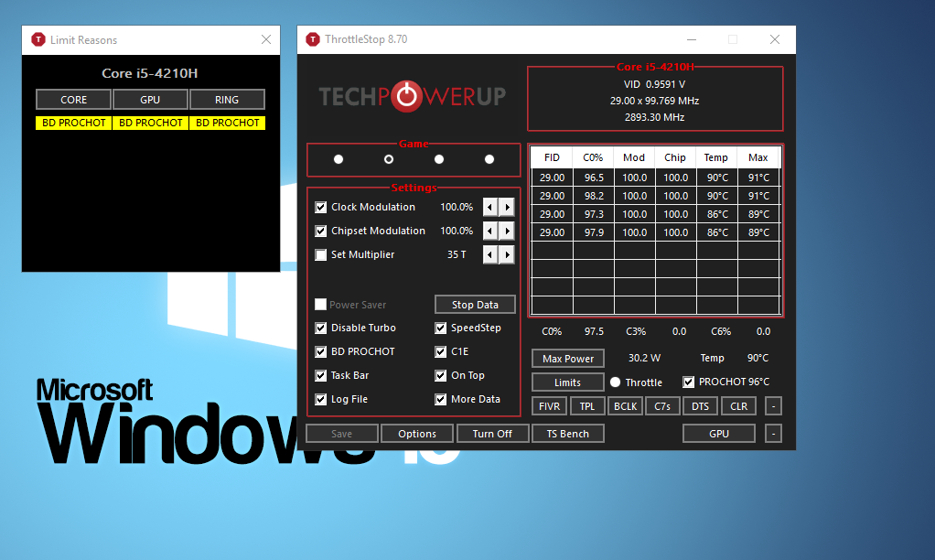Open TPL turbo power limits
Image resolution: width=935 pixels, height=560 pixels.
587,406
